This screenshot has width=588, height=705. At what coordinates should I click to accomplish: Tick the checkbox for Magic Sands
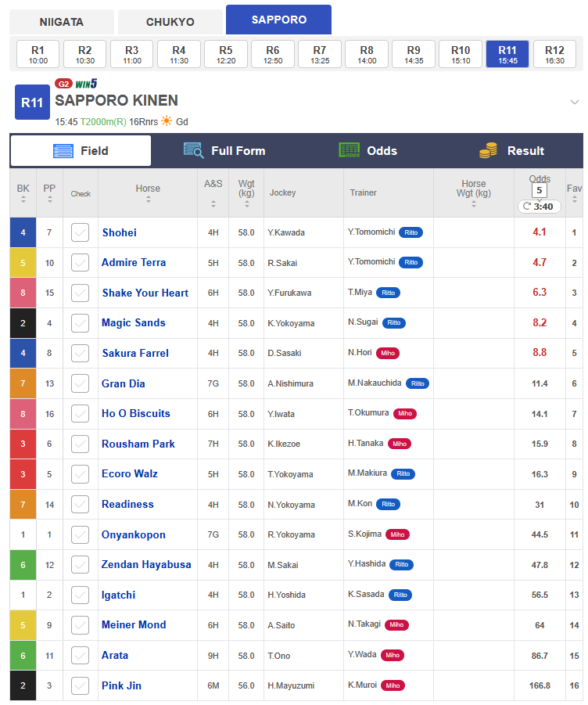click(80, 323)
